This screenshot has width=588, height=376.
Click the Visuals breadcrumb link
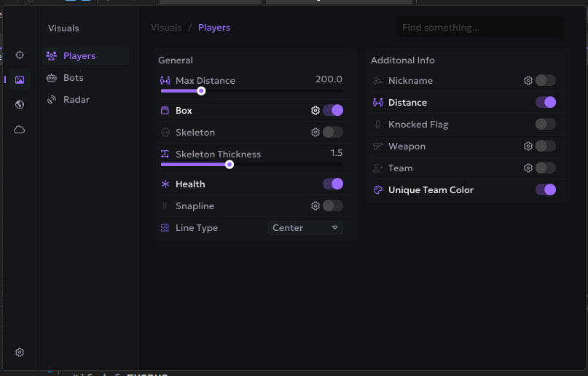(x=166, y=28)
